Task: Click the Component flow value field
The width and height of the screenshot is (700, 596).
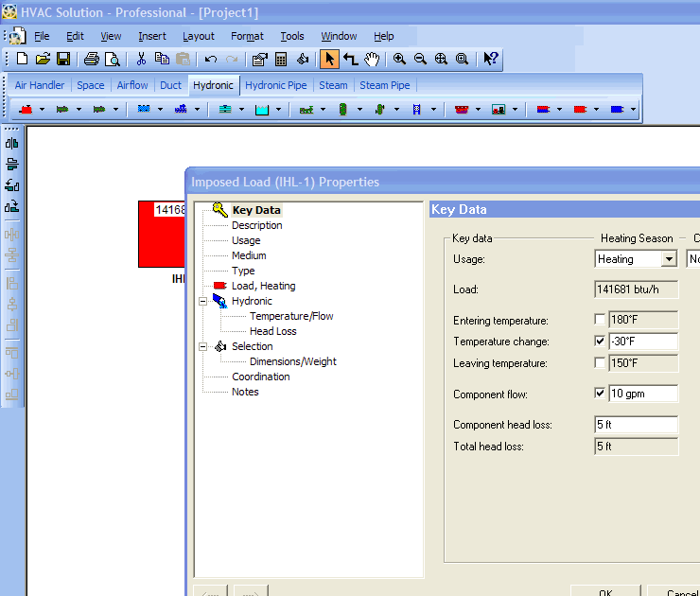Action: (643, 393)
